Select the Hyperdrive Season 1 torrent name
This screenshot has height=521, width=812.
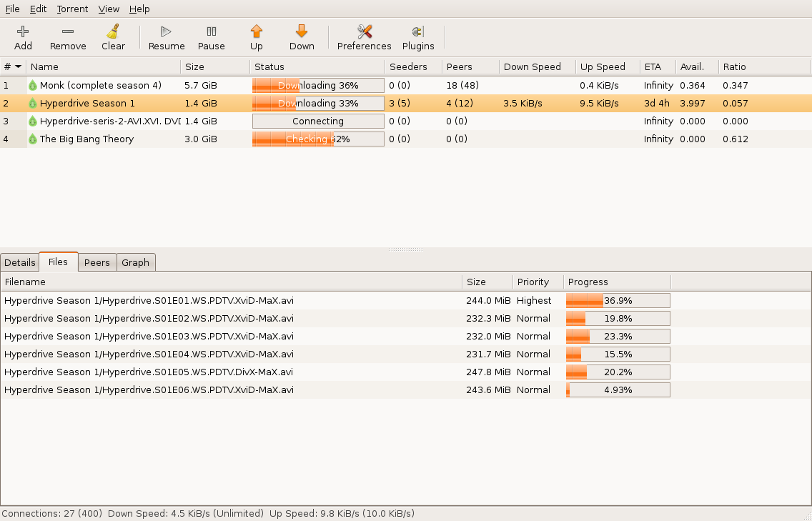pyautogui.click(x=87, y=104)
